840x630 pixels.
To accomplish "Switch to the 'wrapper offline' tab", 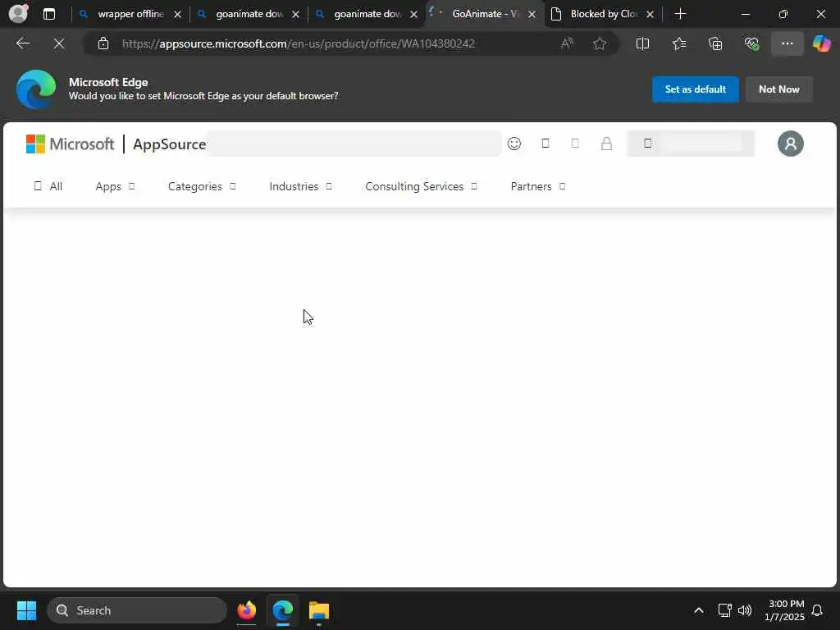I will 130,14.
